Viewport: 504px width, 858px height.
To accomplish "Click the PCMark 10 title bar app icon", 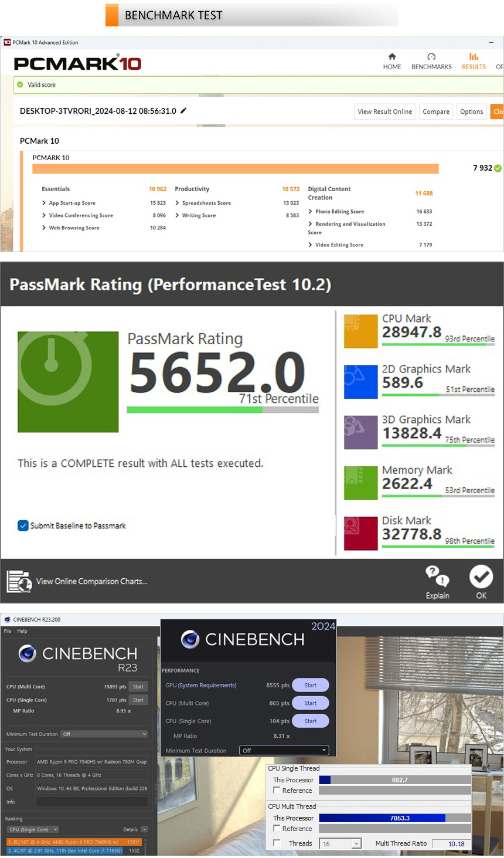I will tap(7, 42).
